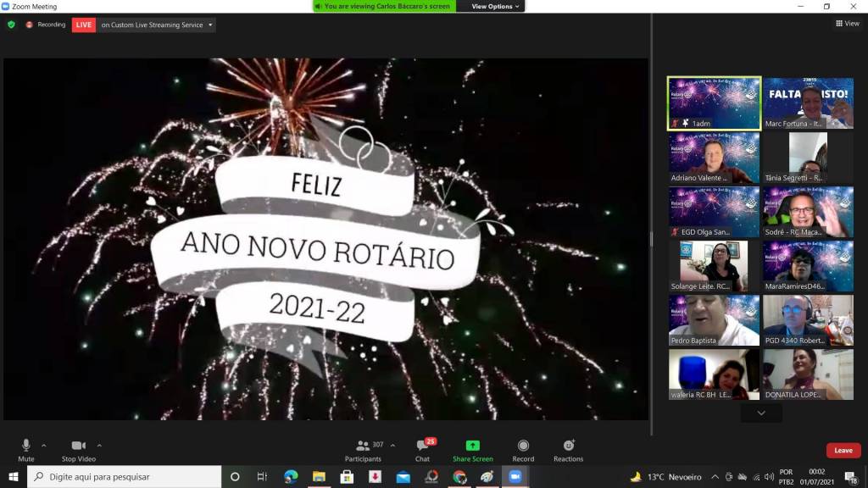Click the red LIVE indicator
Screen dimensions: 868x488
pos(84,25)
